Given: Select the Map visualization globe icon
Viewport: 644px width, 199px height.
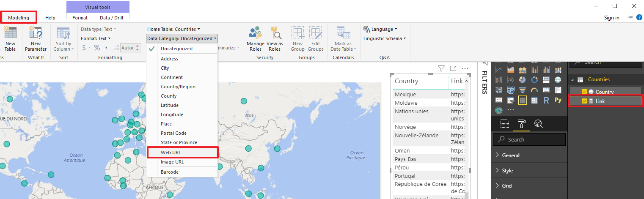Looking at the screenshot, I should (558, 79).
